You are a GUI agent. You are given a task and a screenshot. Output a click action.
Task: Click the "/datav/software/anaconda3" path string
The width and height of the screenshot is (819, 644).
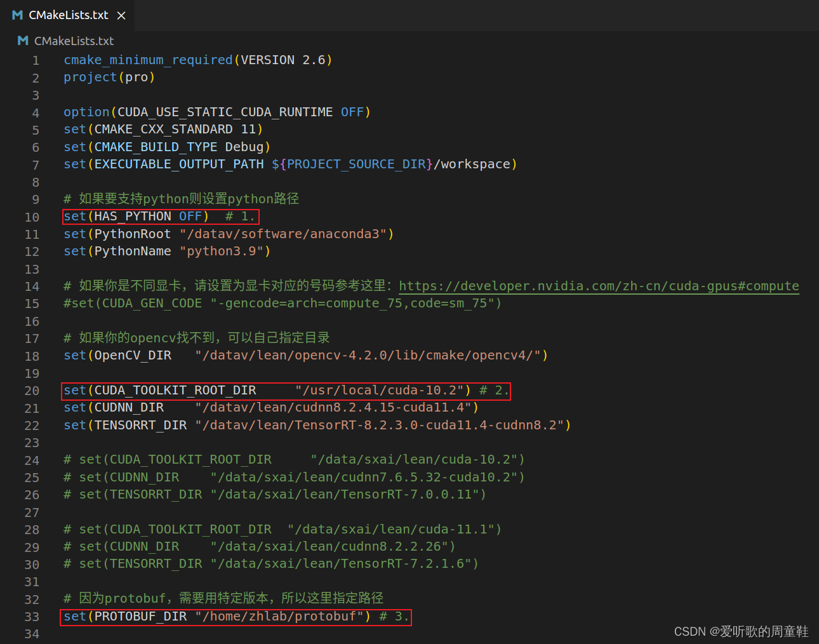point(283,234)
